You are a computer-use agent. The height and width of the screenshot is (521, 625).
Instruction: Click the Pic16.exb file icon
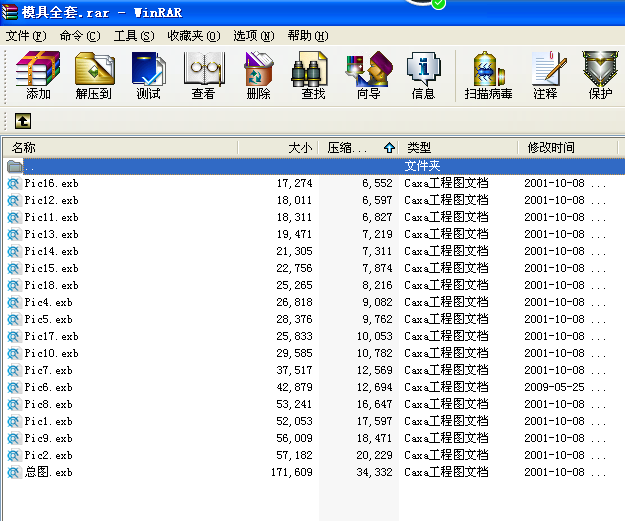coord(14,183)
